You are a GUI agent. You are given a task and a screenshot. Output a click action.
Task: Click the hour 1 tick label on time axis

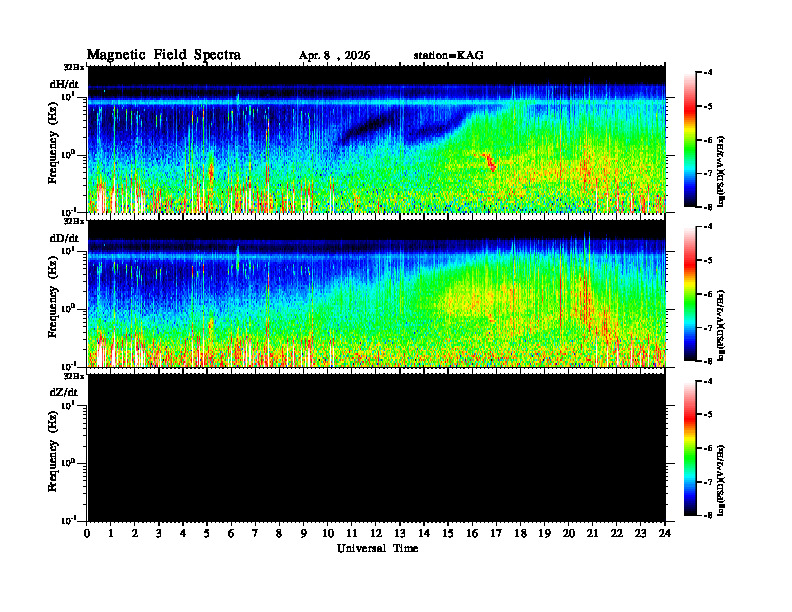(112, 534)
